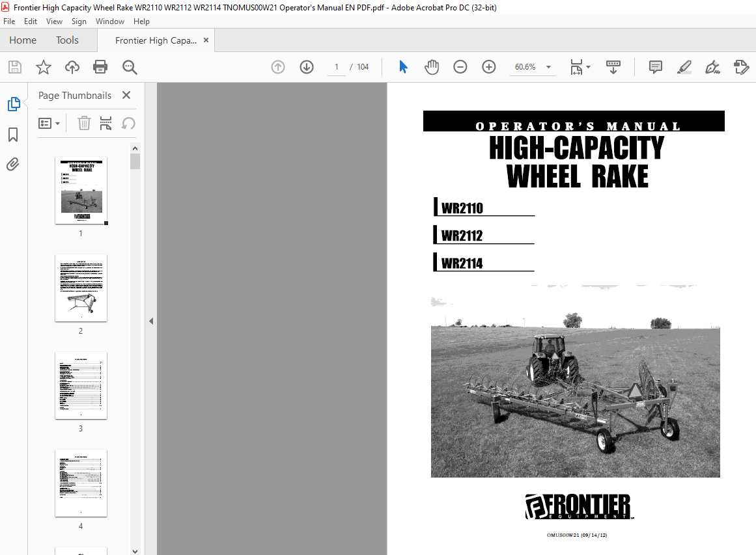Click the WR2110 model text

(462, 208)
